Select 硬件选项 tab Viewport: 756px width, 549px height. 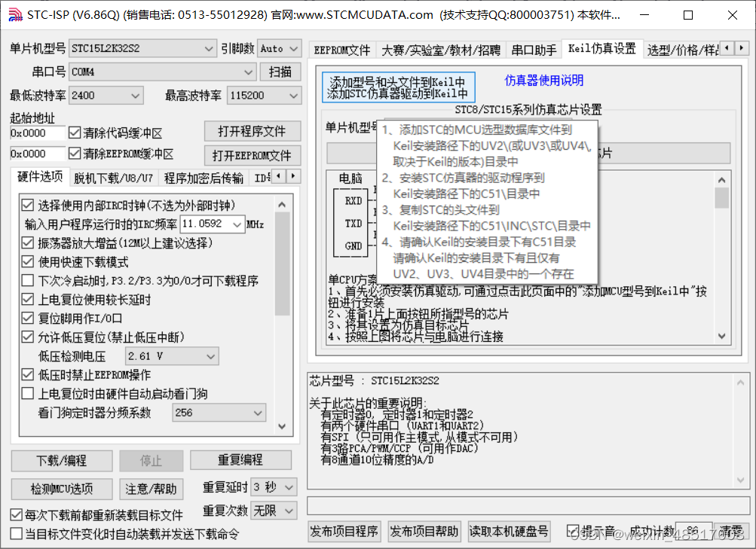pyautogui.click(x=40, y=177)
